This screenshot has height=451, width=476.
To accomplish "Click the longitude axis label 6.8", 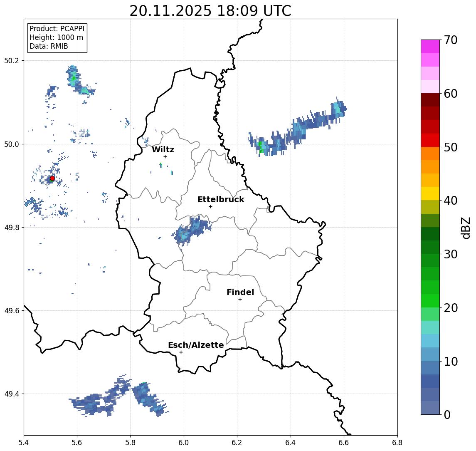I will point(397,443).
